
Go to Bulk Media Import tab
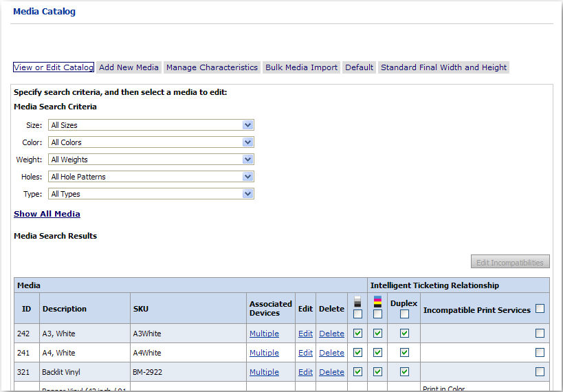301,67
